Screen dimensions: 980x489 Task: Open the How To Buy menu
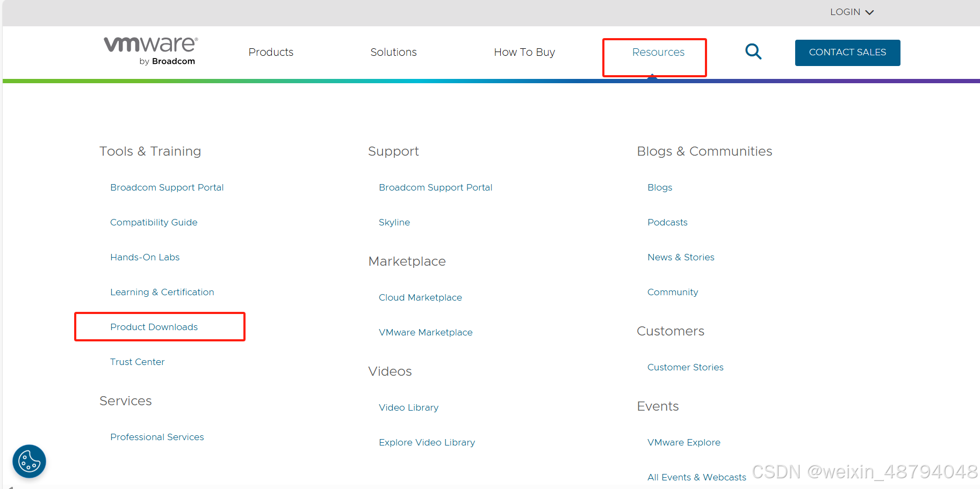524,52
